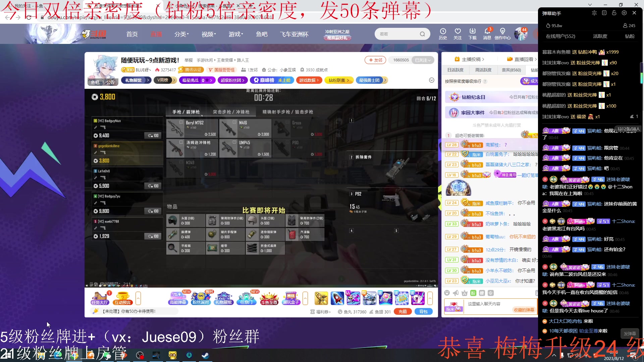Viewport: 644px width, 362px height.
Task: Toggle the lock icon on the 弹幕助手 panel
Action: click(x=614, y=13)
